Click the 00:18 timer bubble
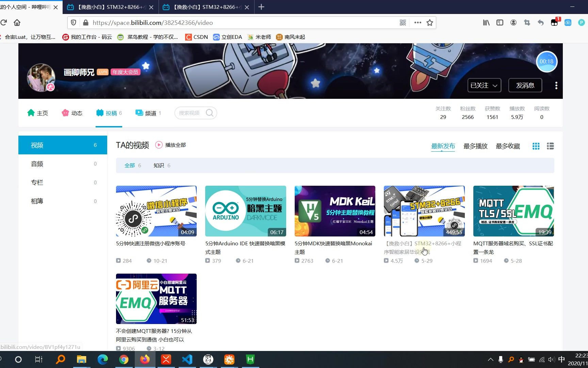Viewport: 588px width, 368px height. (546, 61)
